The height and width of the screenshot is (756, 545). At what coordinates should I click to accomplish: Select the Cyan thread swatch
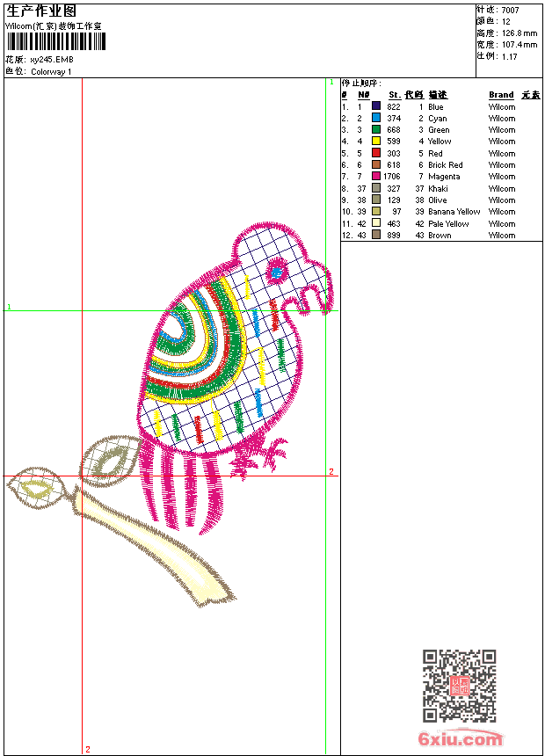pos(376,118)
